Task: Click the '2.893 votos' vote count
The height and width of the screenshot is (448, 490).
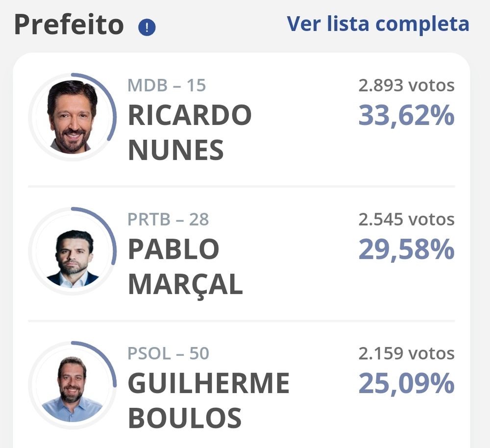Action: (x=406, y=86)
